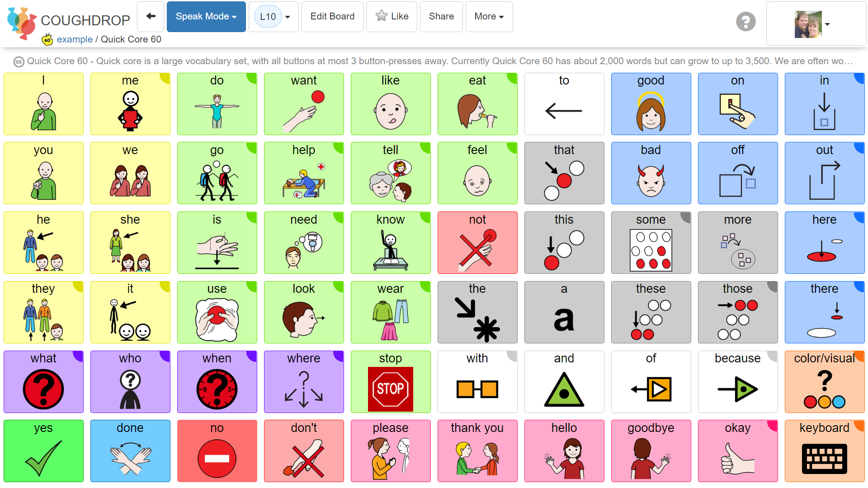Expand the L10 level dropdown arrow
This screenshot has height=488, width=868.
(x=288, y=17)
